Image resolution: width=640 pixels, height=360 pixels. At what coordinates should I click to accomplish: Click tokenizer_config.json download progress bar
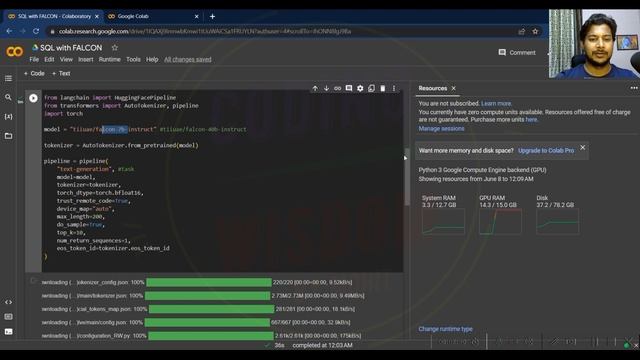click(209, 282)
